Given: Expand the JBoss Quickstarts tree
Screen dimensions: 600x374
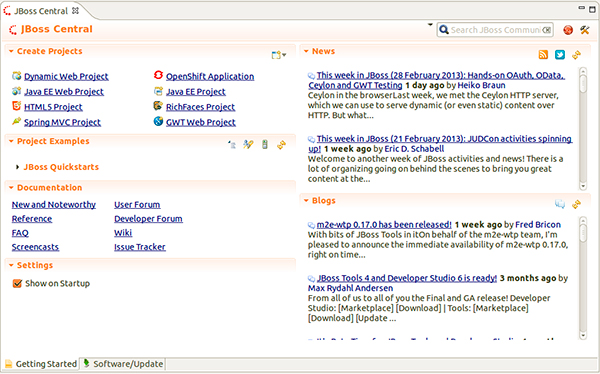Looking at the screenshot, I should (x=17, y=167).
